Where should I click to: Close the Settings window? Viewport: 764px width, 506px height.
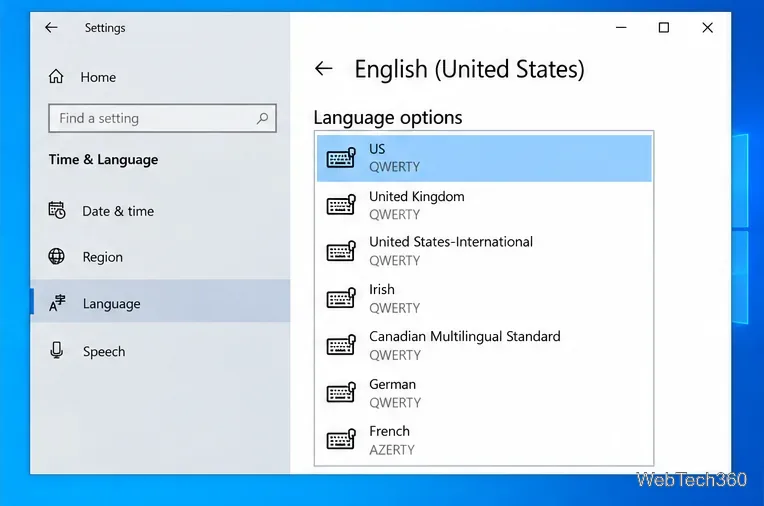click(707, 28)
